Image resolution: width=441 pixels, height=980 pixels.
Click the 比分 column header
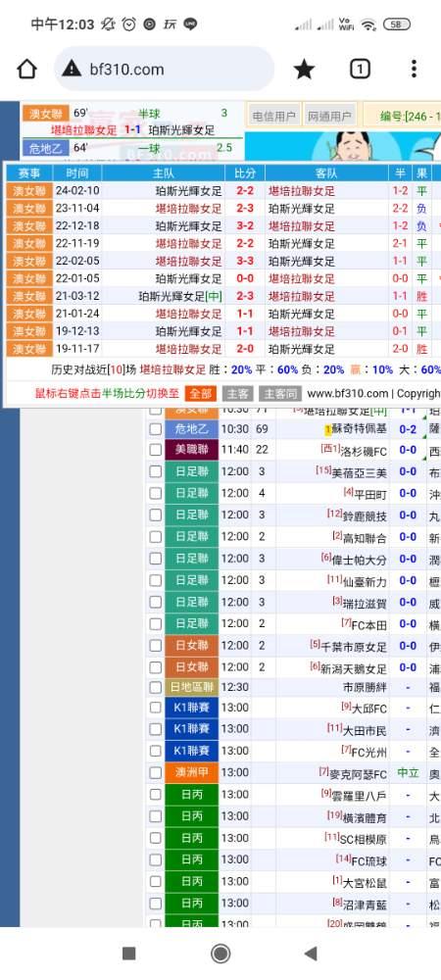245,173
